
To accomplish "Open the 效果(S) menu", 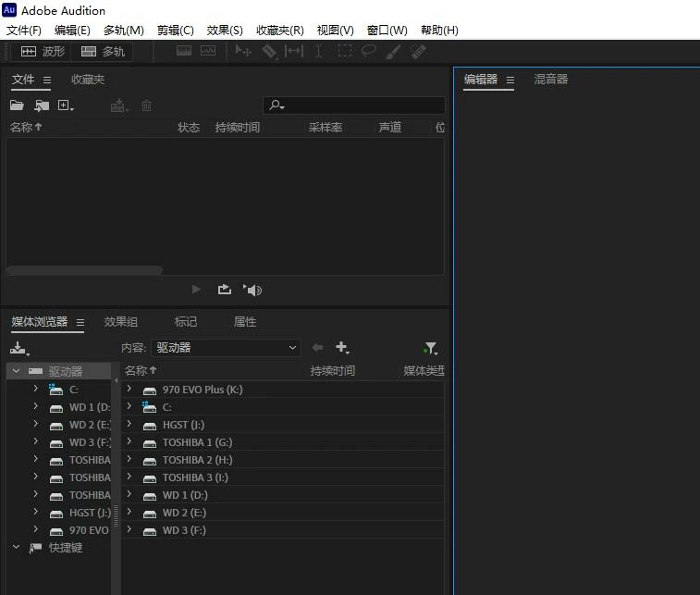I will (x=225, y=31).
